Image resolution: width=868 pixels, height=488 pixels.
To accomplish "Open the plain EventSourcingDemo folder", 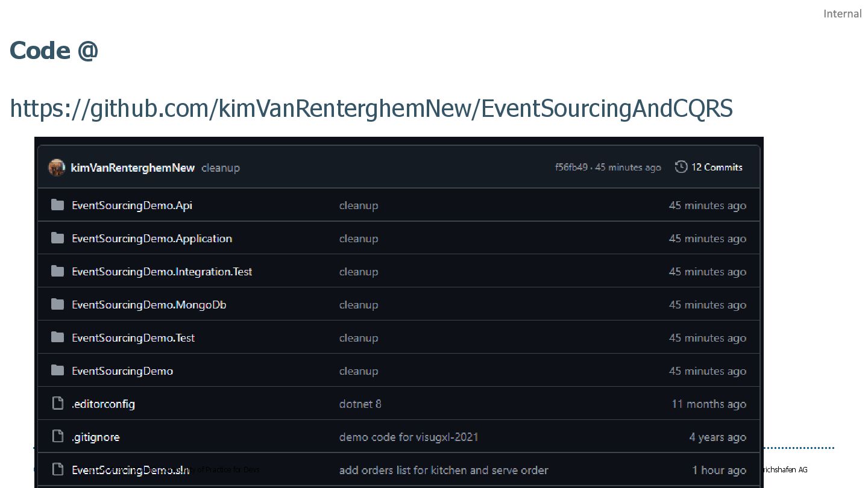I will 122,371.
